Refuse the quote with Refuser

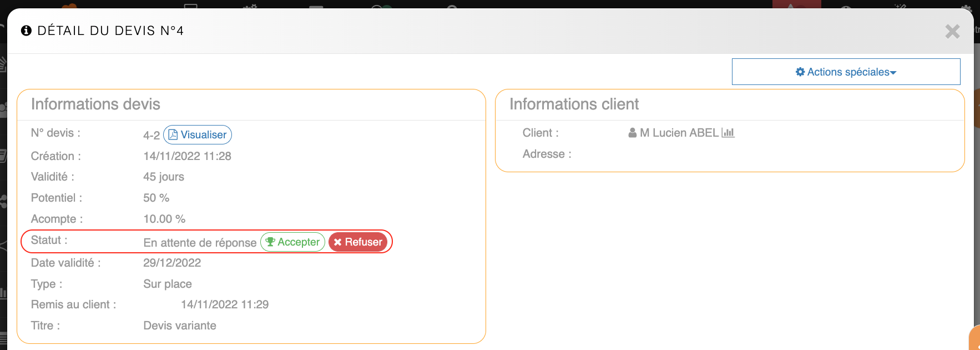tap(358, 242)
